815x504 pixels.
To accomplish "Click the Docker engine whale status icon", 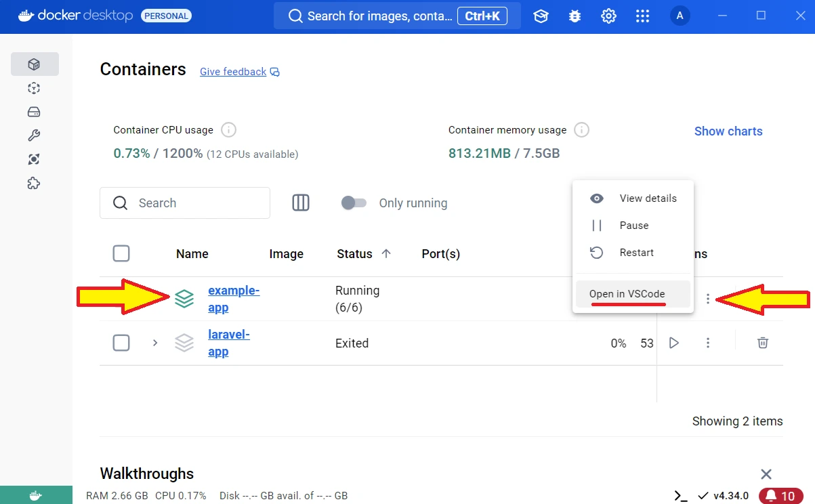I will coord(36,496).
